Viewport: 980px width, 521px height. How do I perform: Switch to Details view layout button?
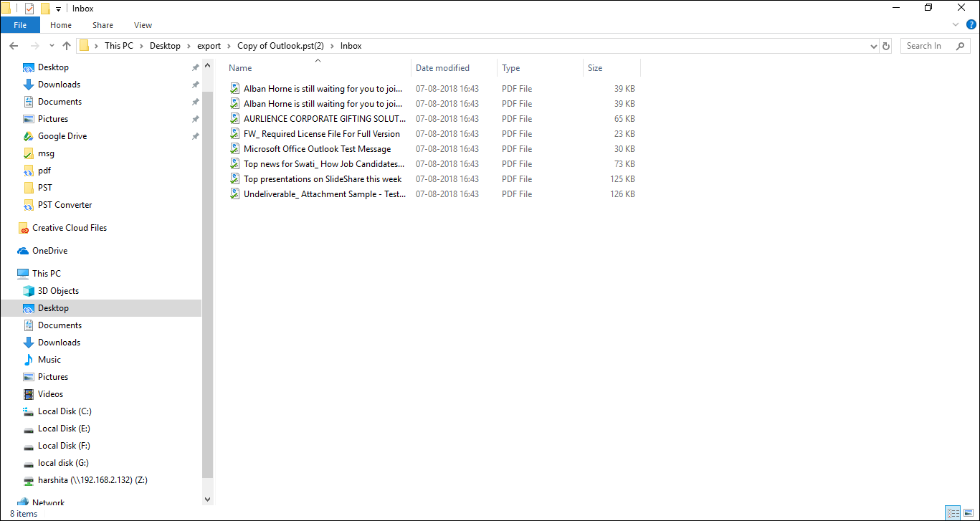pos(953,513)
